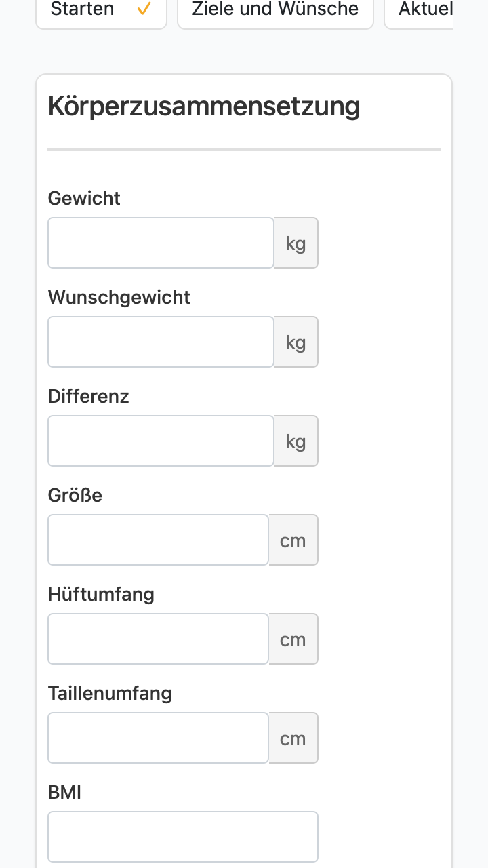Click the Taillenumfang field label
This screenshot has width=488, height=868.
[110, 693]
